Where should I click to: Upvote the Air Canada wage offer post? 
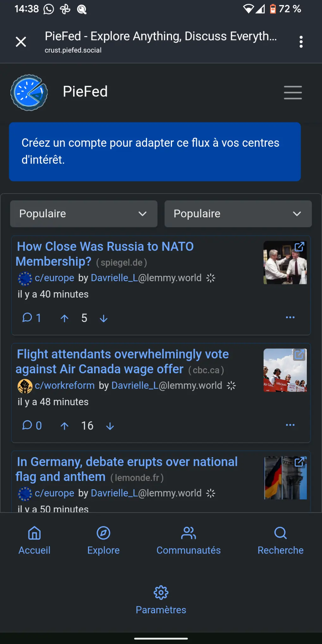click(65, 426)
